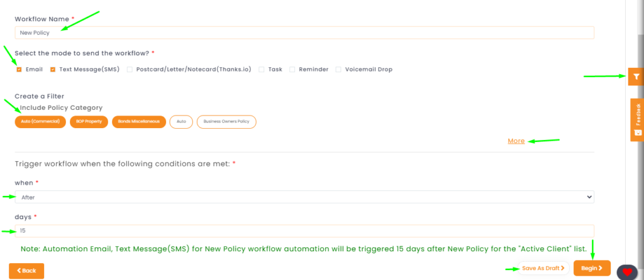This screenshot has height=280, width=644.
Task: Click the red heart chat icon
Action: 627,272
